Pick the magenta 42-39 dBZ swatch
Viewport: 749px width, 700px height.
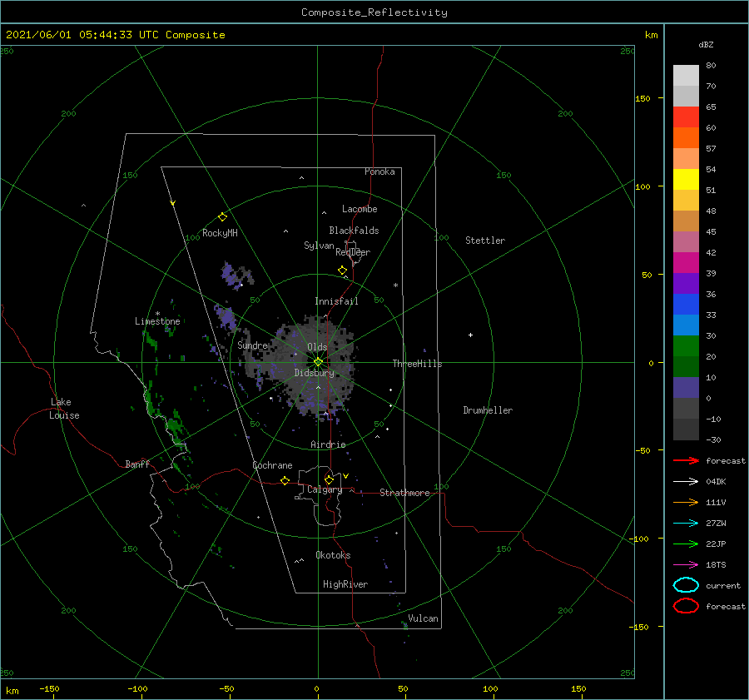point(686,262)
